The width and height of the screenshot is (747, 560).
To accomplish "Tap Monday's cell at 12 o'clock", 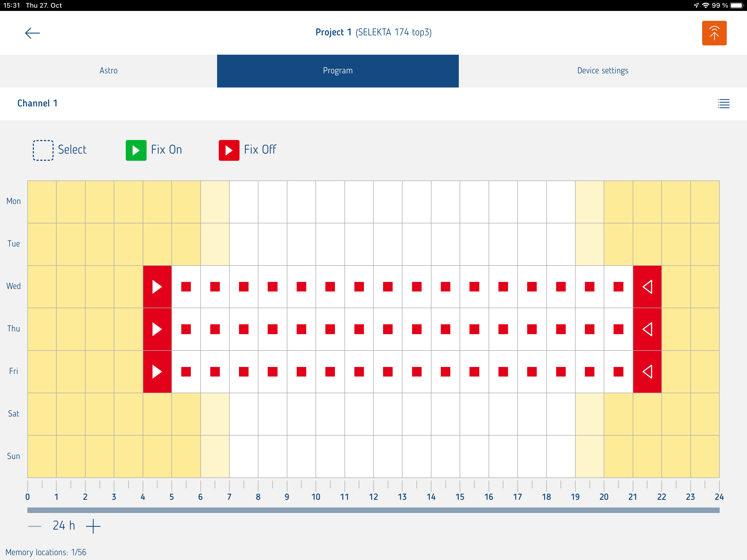I will [388, 202].
